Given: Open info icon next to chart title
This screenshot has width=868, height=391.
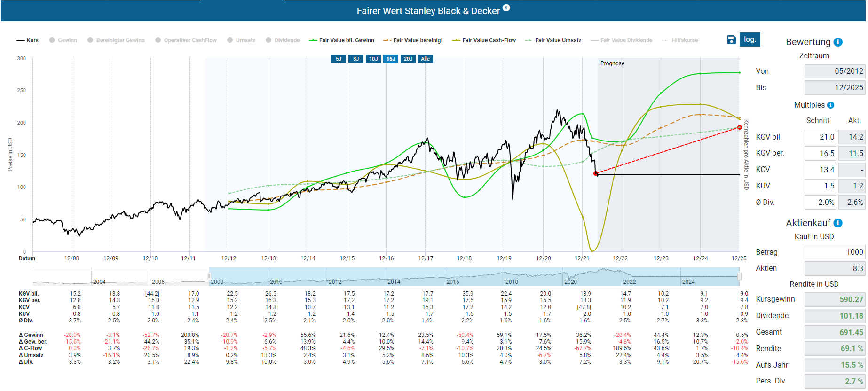Looking at the screenshot, I should [506, 8].
